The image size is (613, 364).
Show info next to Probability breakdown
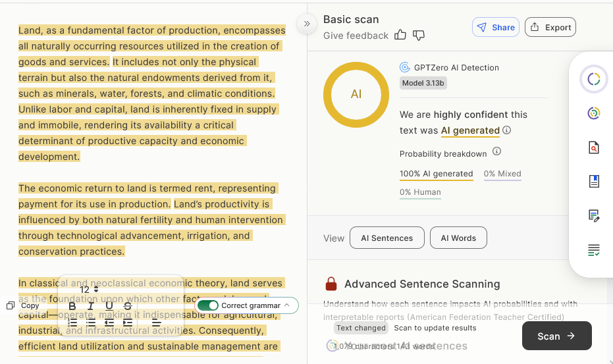[x=497, y=151]
